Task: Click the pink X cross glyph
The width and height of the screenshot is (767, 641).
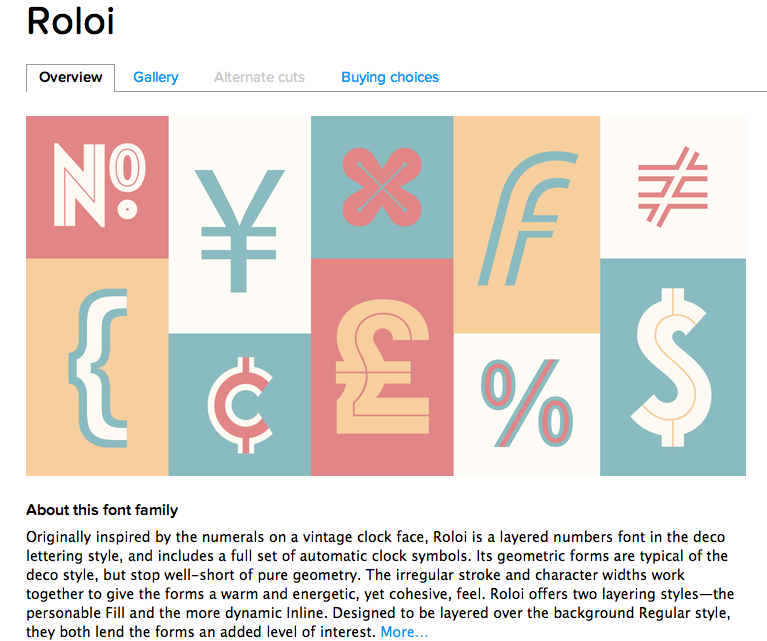Action: (x=382, y=187)
